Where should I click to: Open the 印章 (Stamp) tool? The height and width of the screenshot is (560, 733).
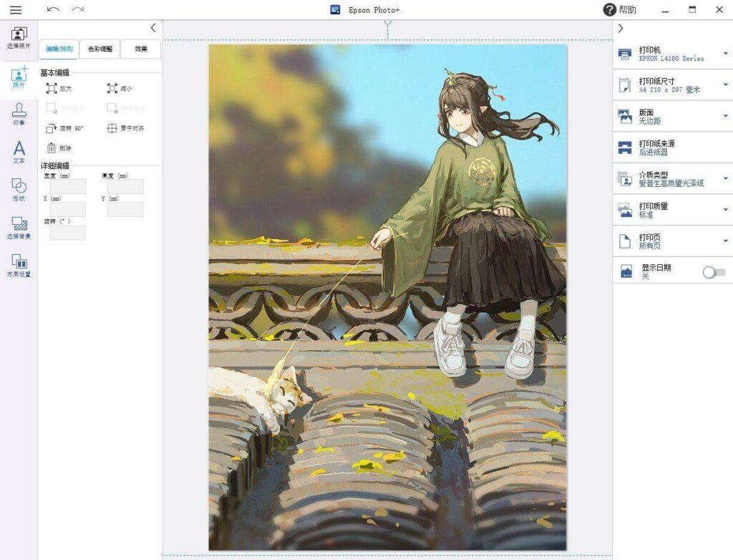click(19, 115)
